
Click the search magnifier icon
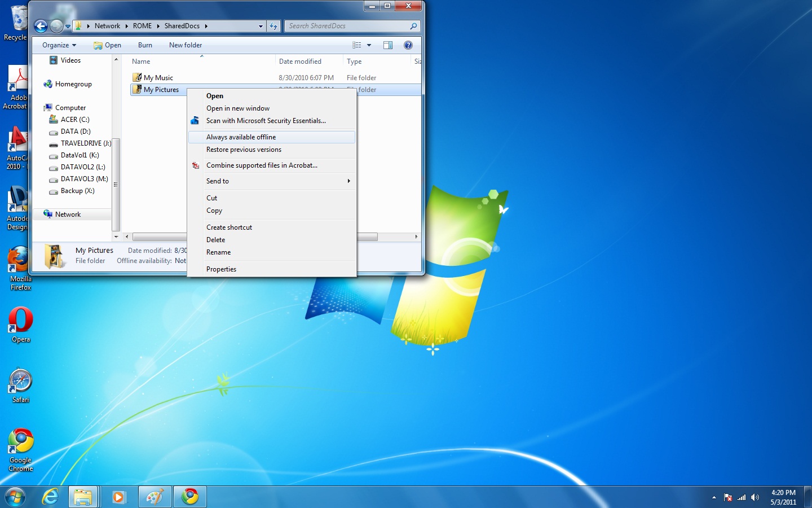click(413, 26)
